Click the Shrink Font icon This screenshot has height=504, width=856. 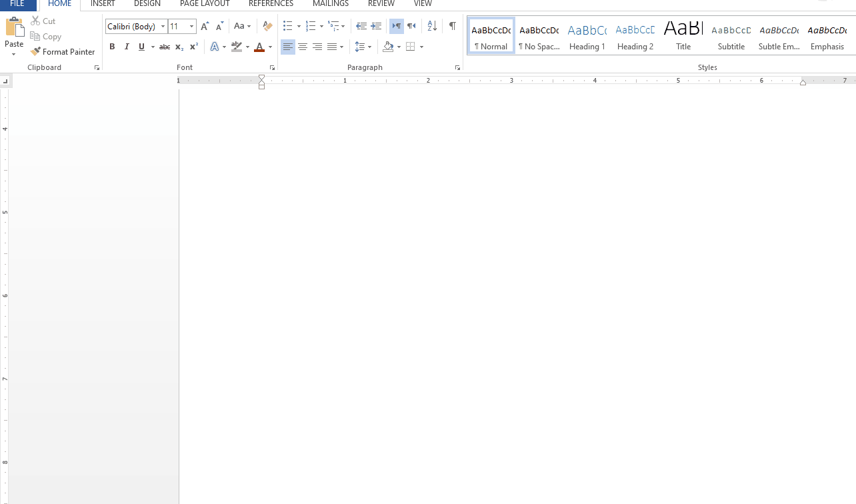(x=219, y=27)
